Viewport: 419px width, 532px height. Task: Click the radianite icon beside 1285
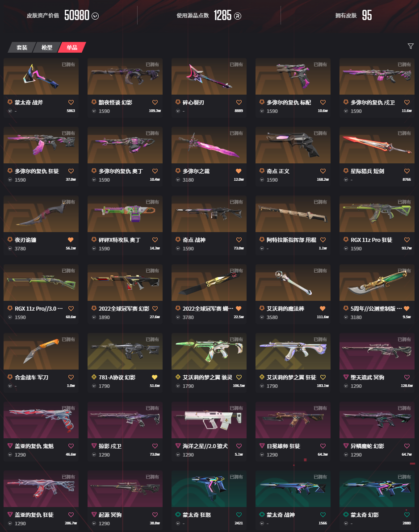coord(238,16)
